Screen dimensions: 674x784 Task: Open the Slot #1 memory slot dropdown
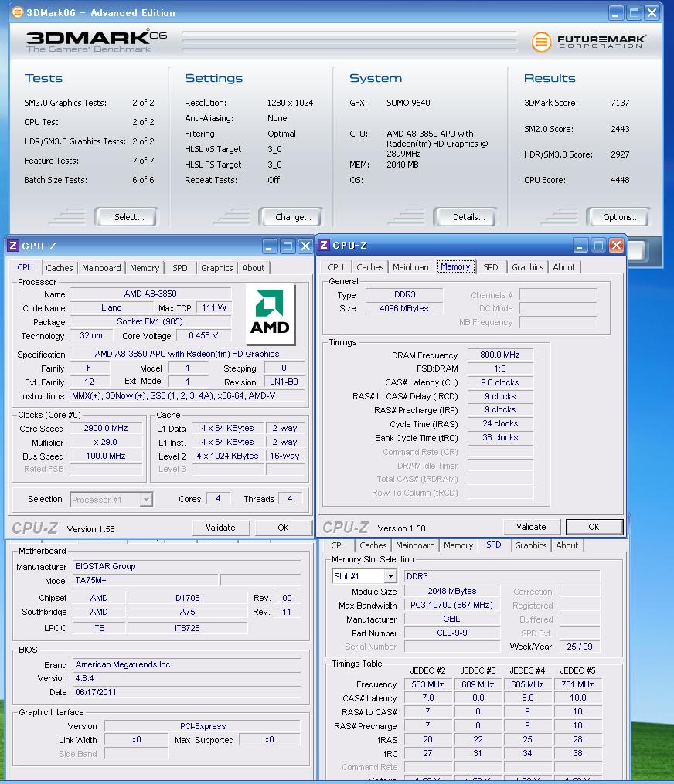pyautogui.click(x=390, y=576)
